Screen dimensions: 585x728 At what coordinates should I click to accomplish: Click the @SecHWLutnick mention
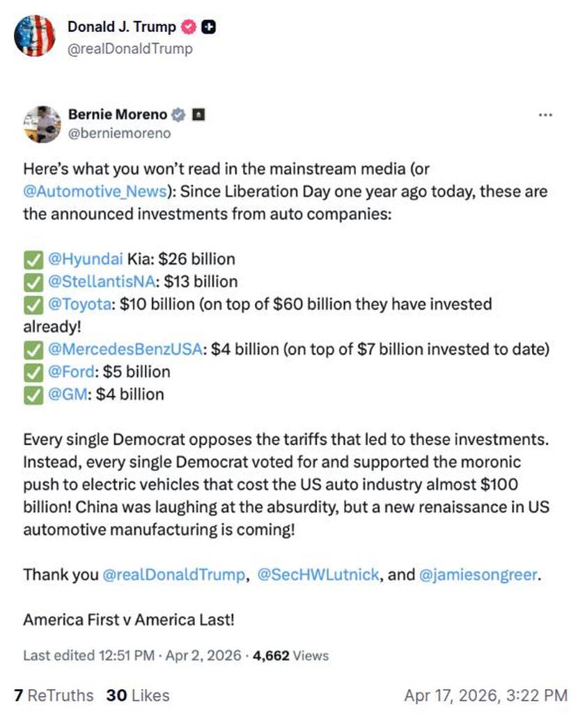[318, 575]
